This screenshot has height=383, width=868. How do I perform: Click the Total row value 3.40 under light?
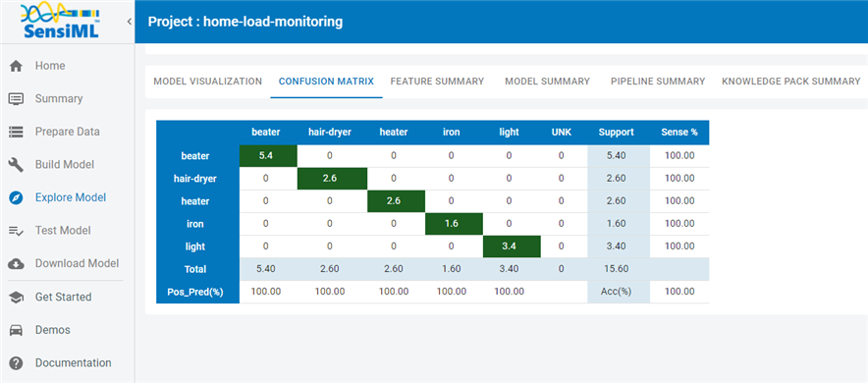click(x=509, y=269)
